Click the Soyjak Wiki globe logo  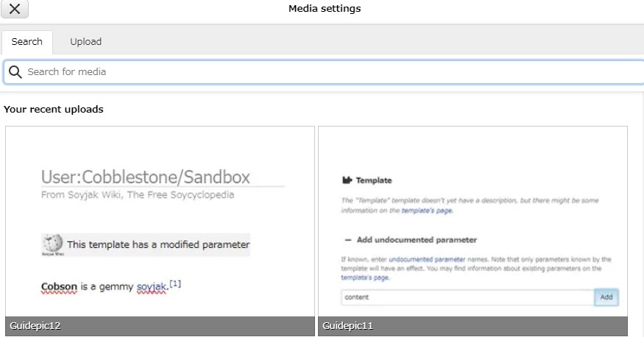[52, 244]
